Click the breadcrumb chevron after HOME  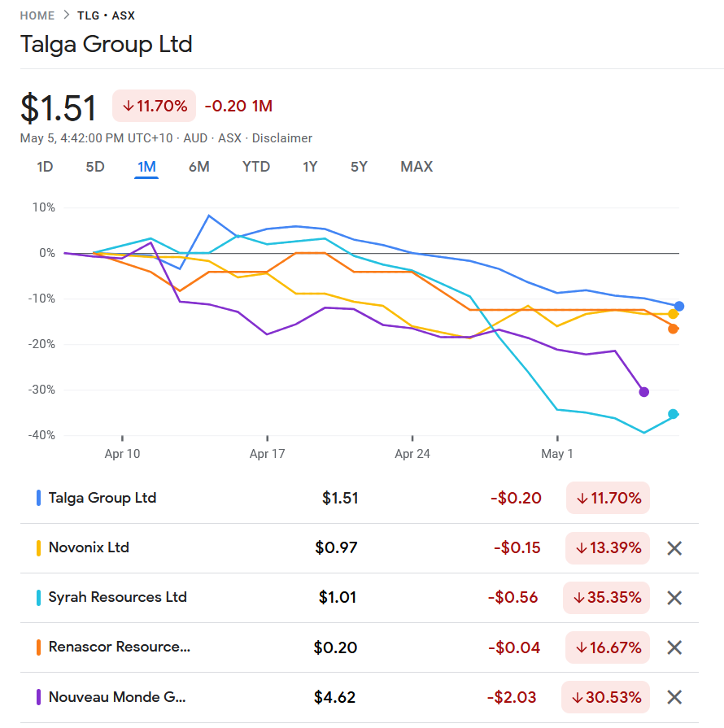tap(66, 15)
